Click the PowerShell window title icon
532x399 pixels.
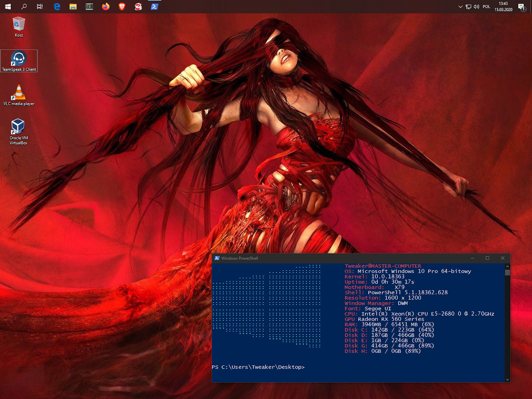pos(217,258)
